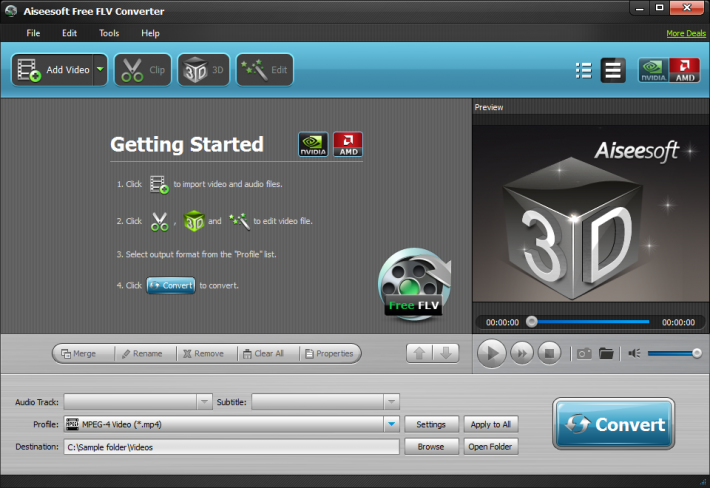Viewport: 710px width, 488px height.
Task: Click the application icon in title bar
Action: pos(11,11)
